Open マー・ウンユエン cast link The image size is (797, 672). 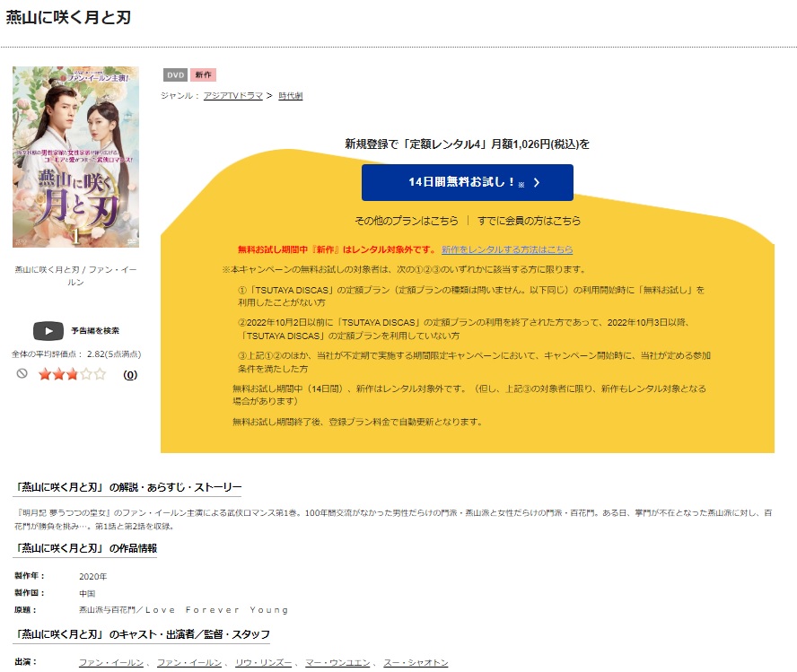[337, 662]
